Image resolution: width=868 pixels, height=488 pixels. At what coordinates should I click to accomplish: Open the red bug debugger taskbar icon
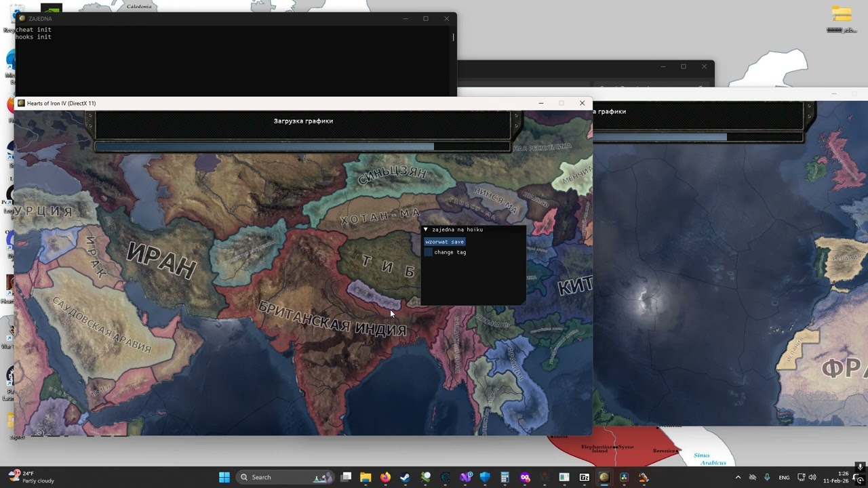click(x=545, y=477)
